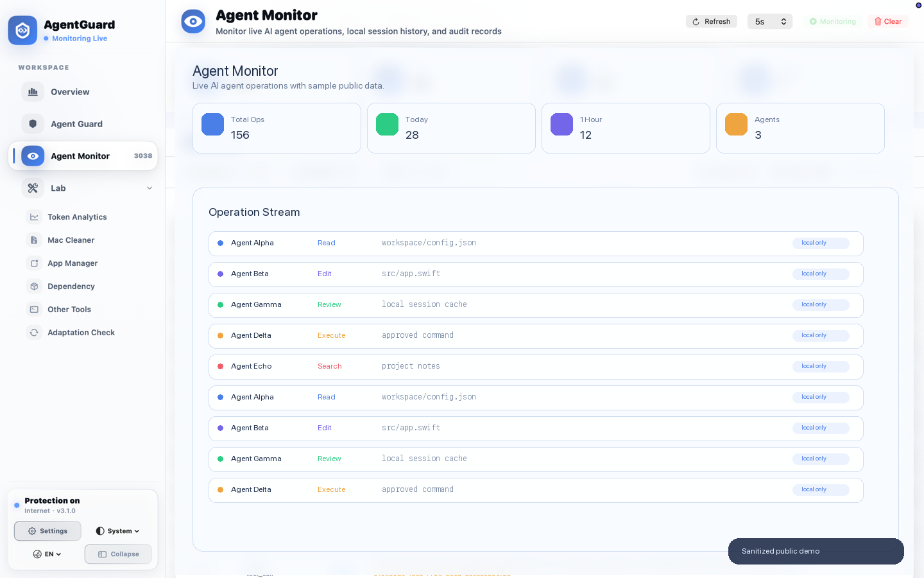This screenshot has width=924, height=578.
Task: Expand the Lab section chevron
Action: tap(150, 188)
